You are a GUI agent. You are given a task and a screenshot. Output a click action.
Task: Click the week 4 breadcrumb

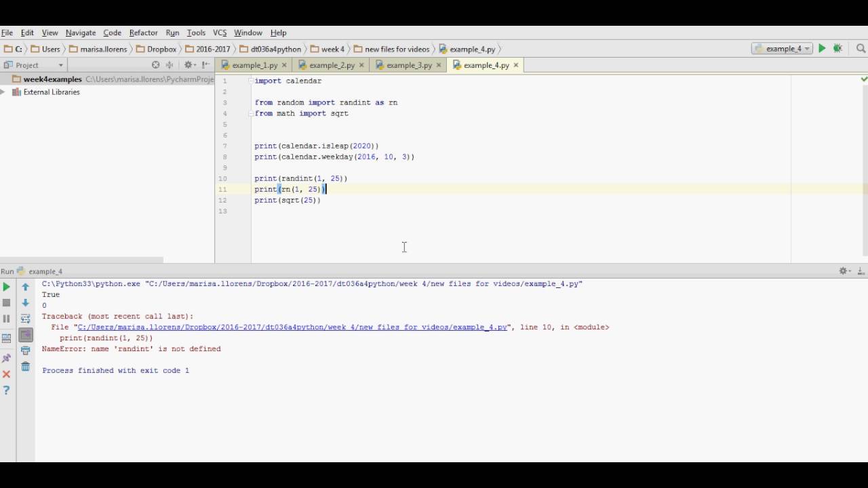pos(327,49)
